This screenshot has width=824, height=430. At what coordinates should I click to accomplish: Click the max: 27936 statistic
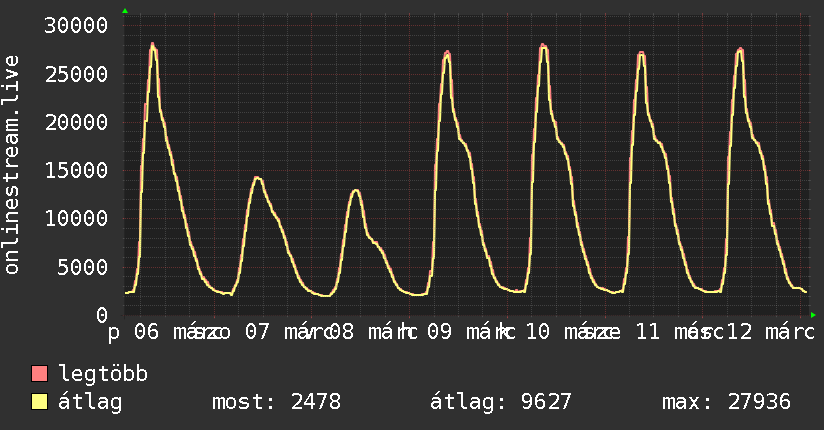click(726, 402)
